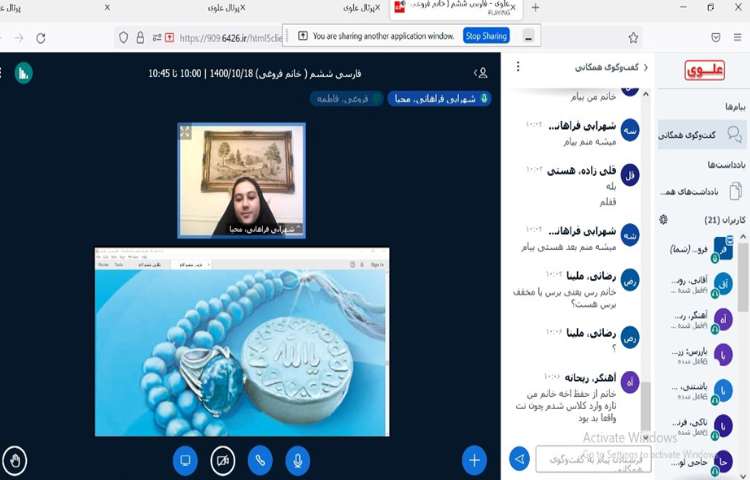Image resolution: width=750 pixels, height=480 pixels.
Task: Select user باکی in the users list
Action: [x=701, y=426]
